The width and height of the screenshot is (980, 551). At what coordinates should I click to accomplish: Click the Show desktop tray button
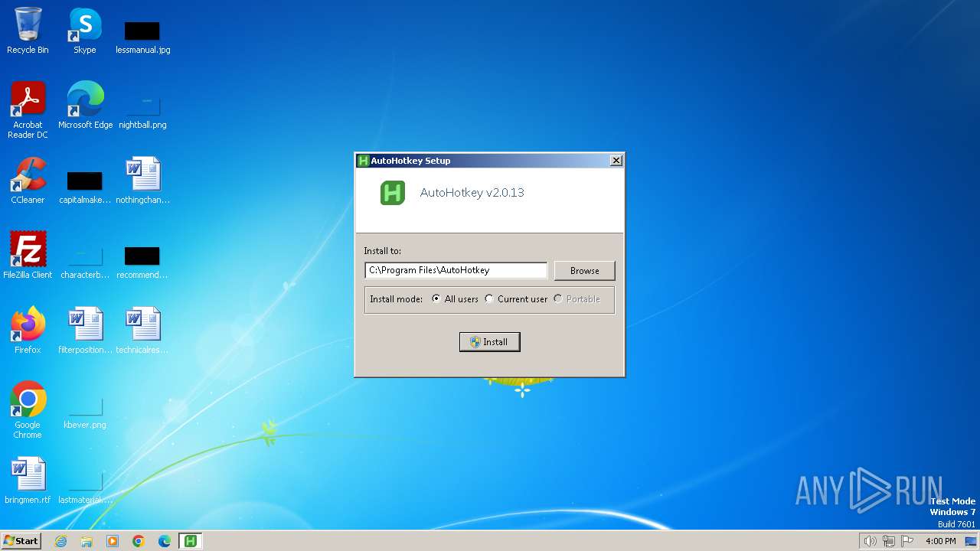(x=971, y=541)
